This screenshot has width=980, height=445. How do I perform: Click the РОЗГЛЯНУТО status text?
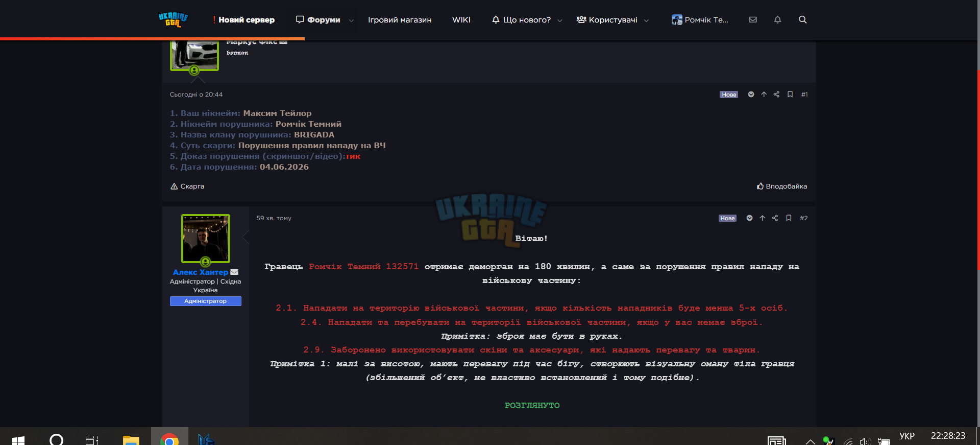tap(532, 406)
